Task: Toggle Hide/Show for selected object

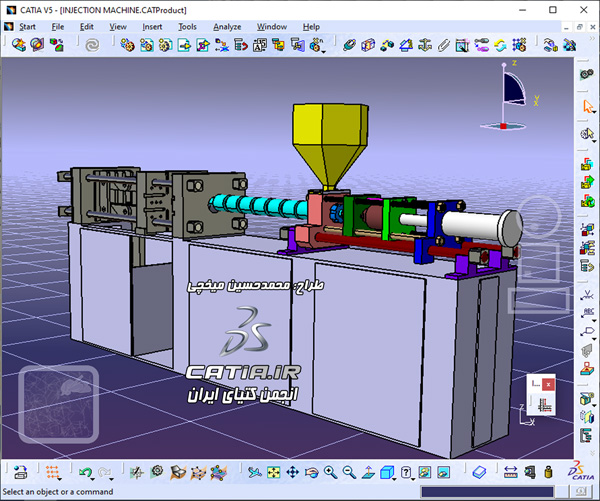Action: tap(424, 472)
